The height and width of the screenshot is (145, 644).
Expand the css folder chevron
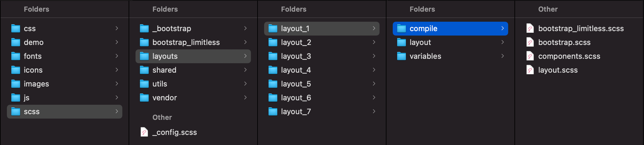click(x=117, y=28)
